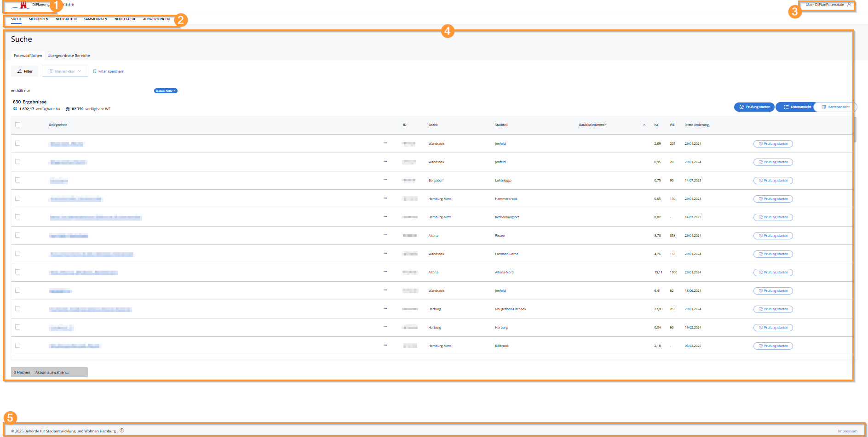Open the Impressum link in footer
868x437 pixels.
847,431
